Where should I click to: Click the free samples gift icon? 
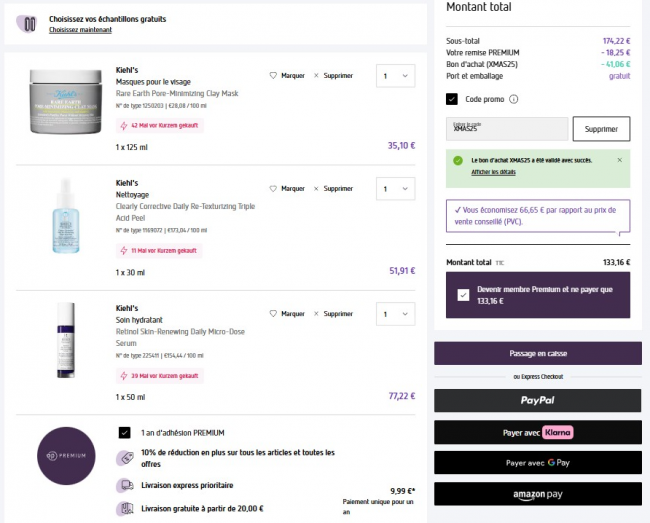pos(29,24)
